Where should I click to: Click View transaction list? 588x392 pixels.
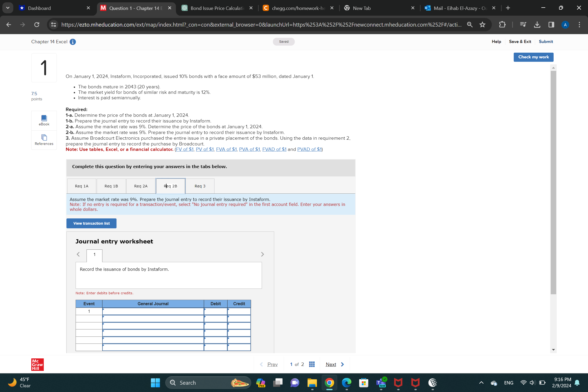[x=91, y=223]
